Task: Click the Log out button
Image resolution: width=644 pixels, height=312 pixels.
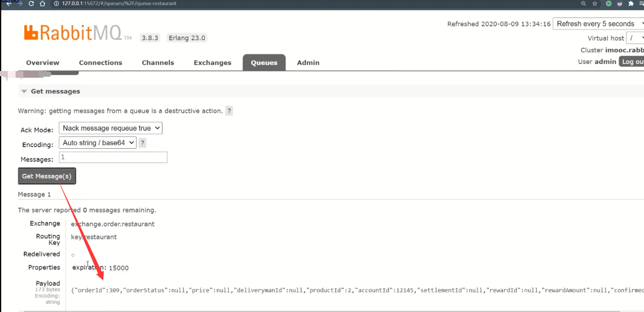Action: point(632,62)
